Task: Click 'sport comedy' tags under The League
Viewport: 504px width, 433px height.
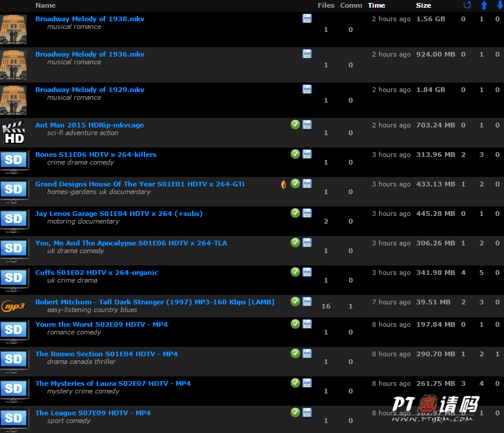Action: pyautogui.click(x=69, y=421)
